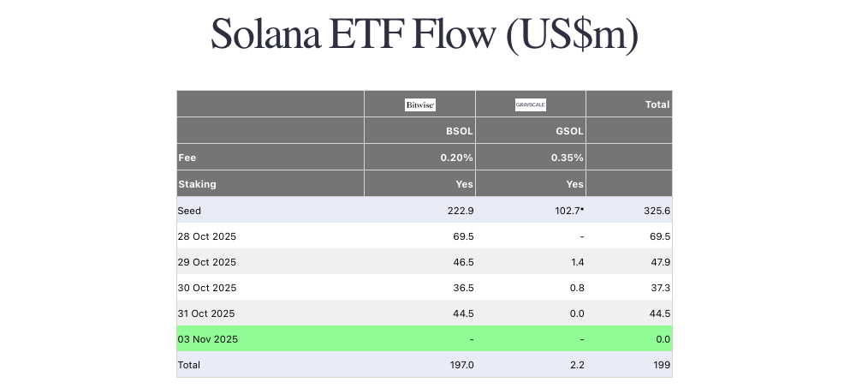This screenshot has height=388, width=868.
Task: Click the 29 Oct 2025 date cell
Action: tap(206, 262)
